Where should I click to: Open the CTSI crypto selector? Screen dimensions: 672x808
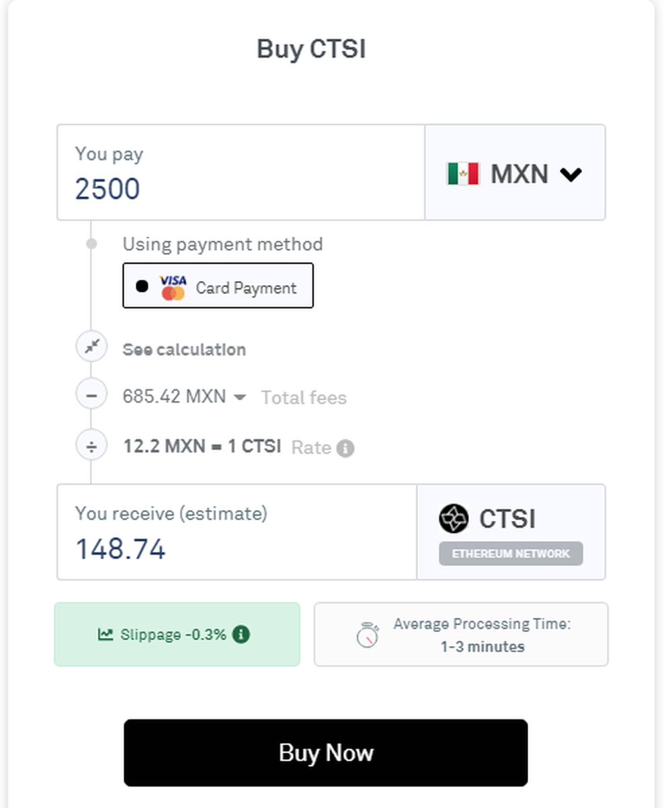(511, 519)
